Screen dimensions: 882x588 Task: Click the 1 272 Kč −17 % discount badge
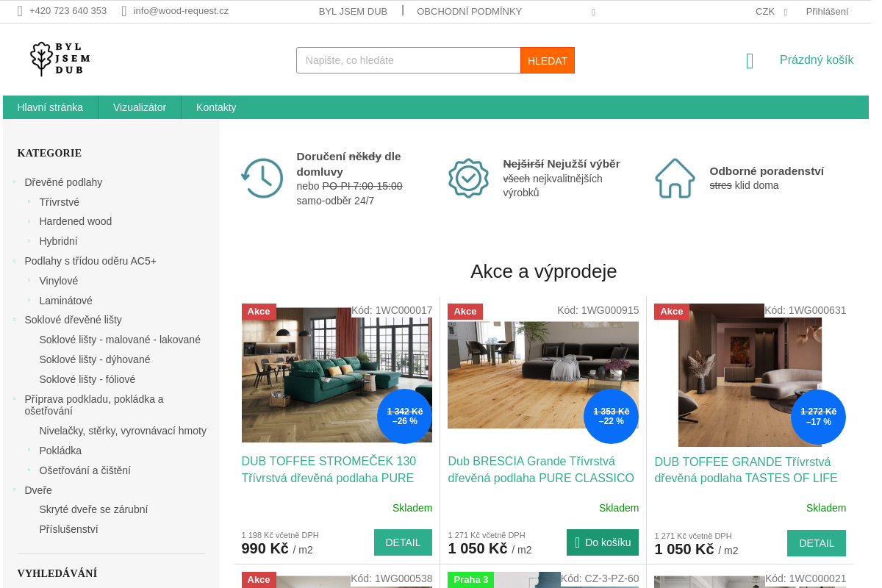(x=818, y=417)
